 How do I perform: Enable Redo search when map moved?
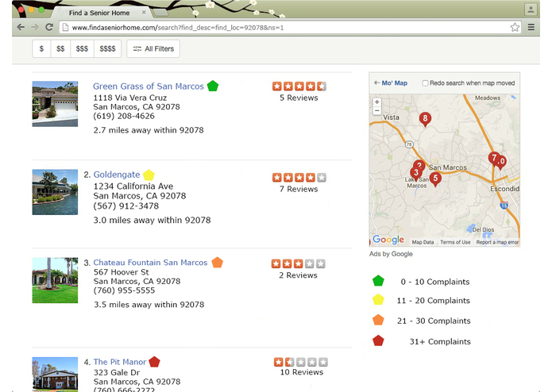[425, 83]
